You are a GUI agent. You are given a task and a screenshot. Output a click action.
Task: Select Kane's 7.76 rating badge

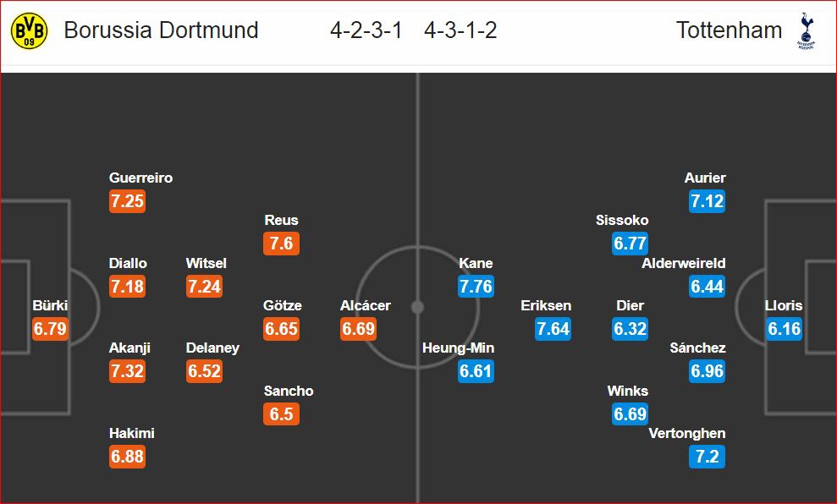475,287
